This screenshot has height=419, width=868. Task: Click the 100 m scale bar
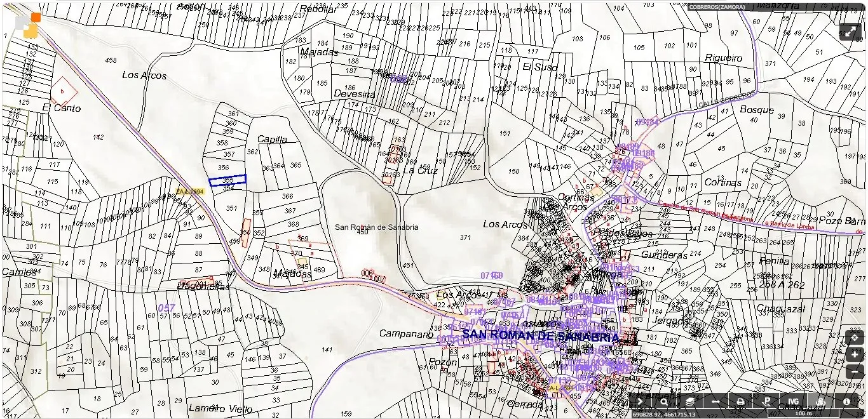[x=803, y=414]
